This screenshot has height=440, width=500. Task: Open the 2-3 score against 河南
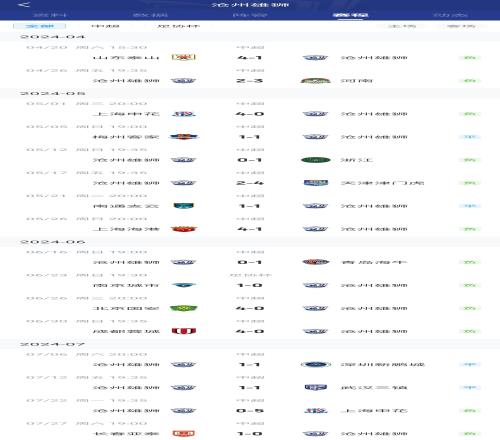(x=250, y=80)
